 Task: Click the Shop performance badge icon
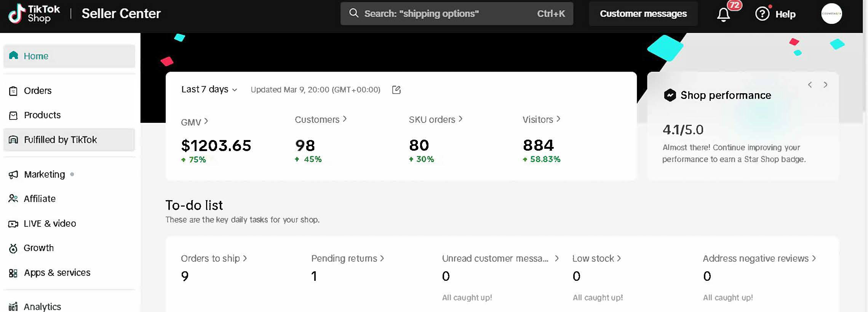tap(670, 95)
